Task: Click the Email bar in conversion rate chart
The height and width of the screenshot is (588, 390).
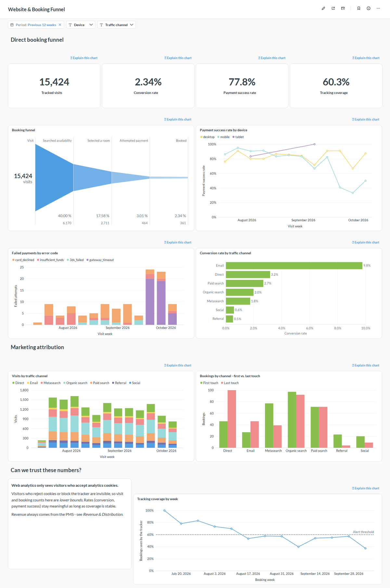Action: click(294, 266)
